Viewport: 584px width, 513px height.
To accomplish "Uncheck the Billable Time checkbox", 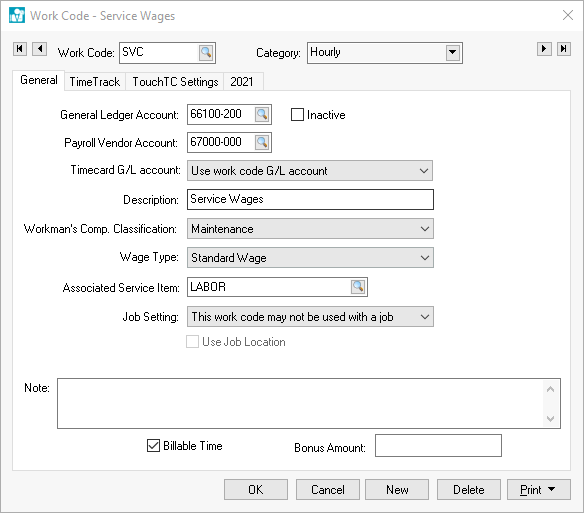I will point(153,446).
